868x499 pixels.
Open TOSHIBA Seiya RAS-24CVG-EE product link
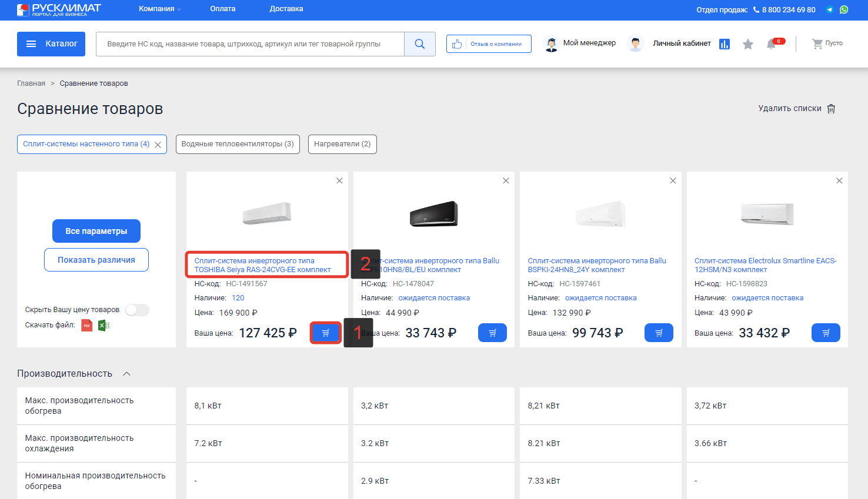point(263,265)
